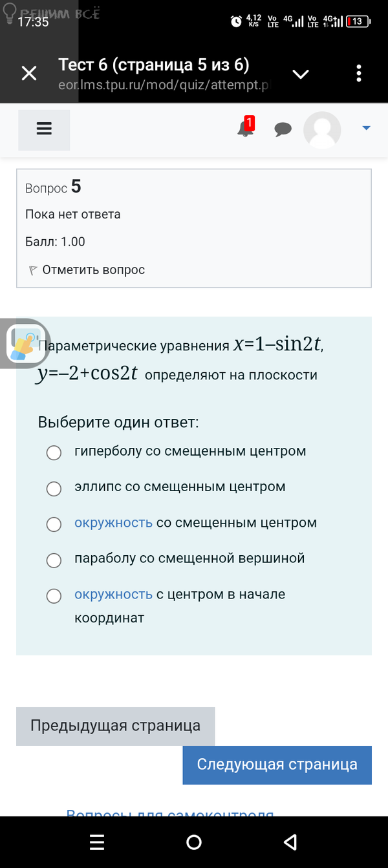Image resolution: width=388 pixels, height=868 pixels.
Task: Expand the user menu blue arrow
Action: (x=366, y=129)
